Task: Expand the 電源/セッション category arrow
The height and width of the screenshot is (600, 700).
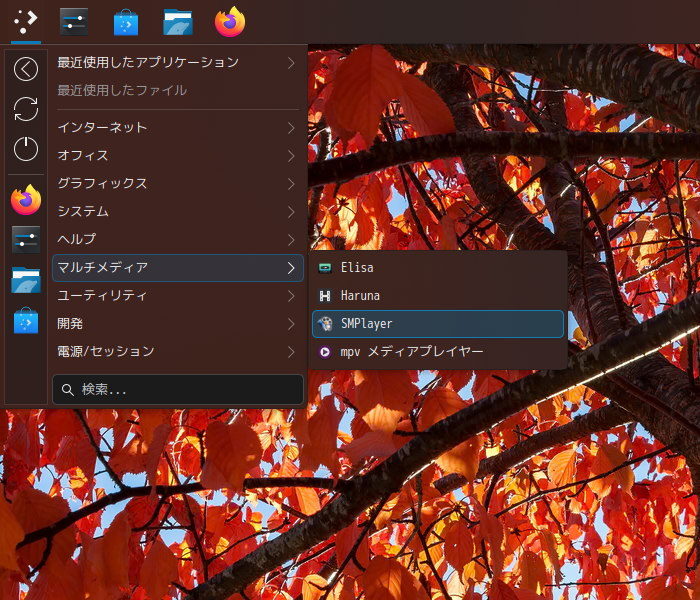Action: coord(291,352)
